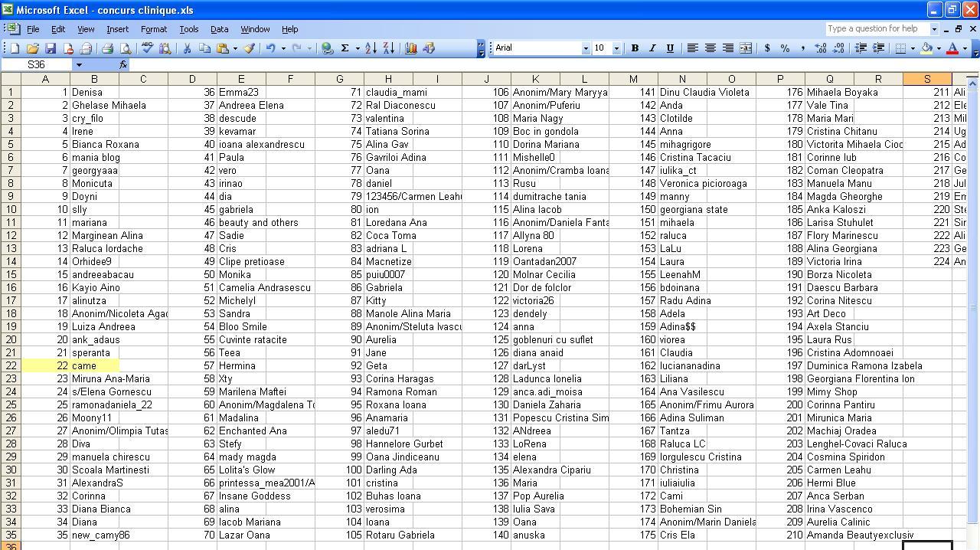Select row 22 header
This screenshot has height=550, width=980.
[11, 365]
